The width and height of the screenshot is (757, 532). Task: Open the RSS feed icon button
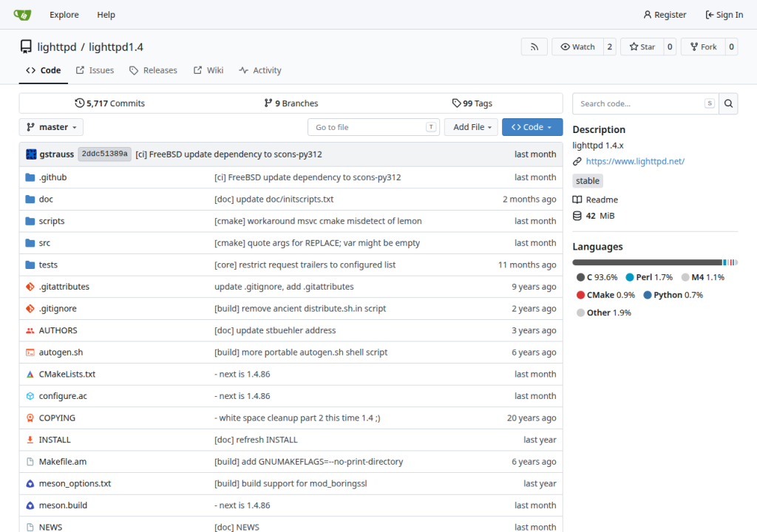(x=534, y=47)
